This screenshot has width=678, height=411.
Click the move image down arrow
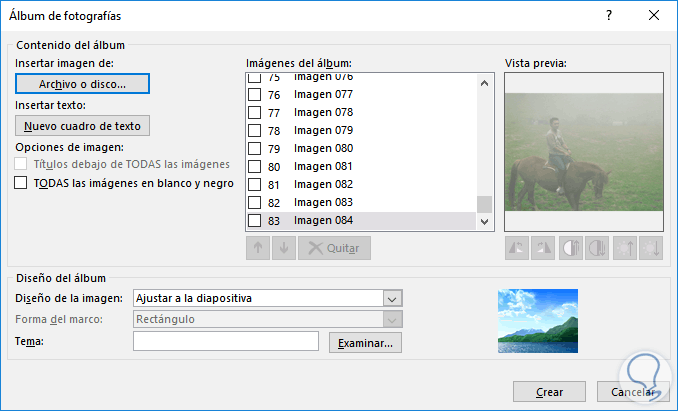(283, 248)
